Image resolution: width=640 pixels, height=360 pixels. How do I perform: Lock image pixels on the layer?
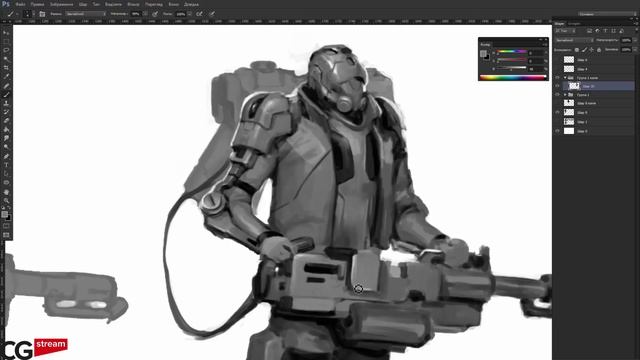click(x=584, y=50)
